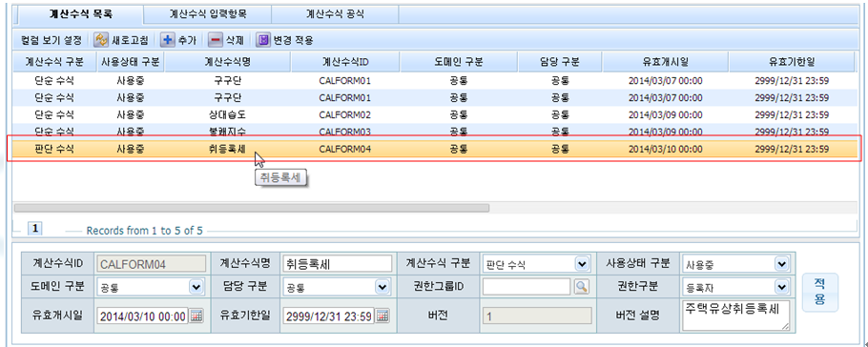Open the 유효기한일 calendar picker icon
868x347 pixels.
click(x=383, y=316)
